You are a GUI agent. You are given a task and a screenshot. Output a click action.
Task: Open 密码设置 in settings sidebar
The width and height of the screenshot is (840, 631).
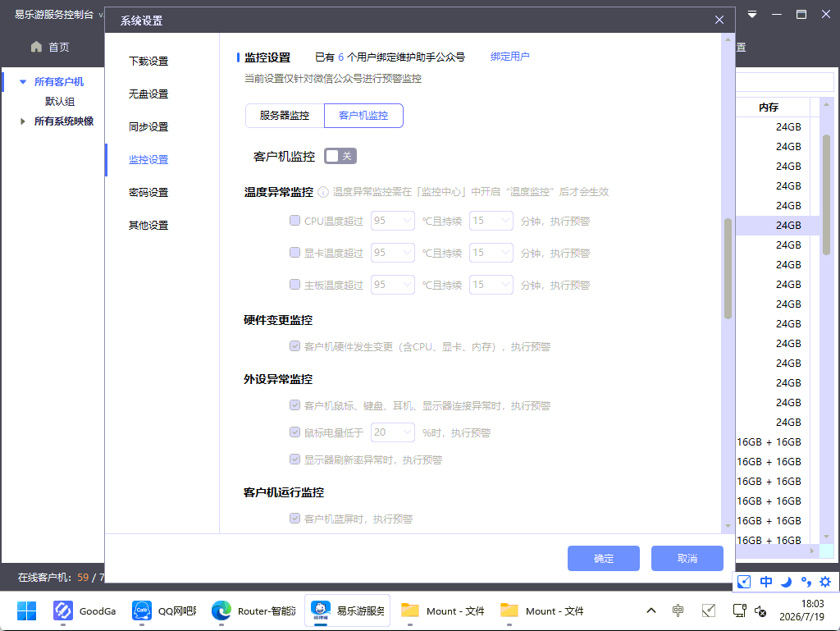click(x=148, y=192)
